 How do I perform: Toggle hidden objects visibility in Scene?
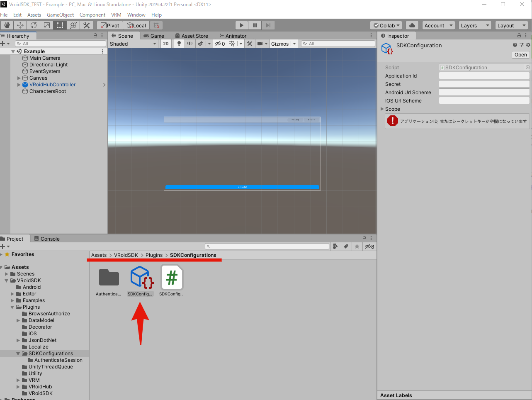click(220, 44)
